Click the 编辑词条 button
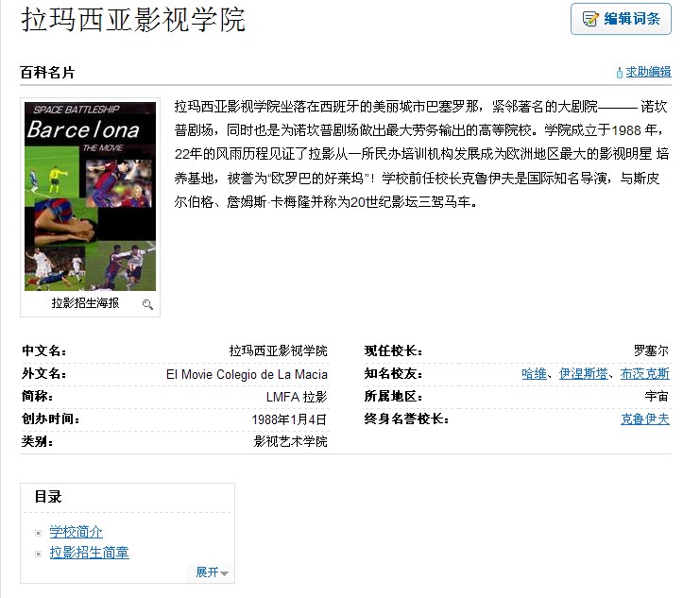700x598 pixels. (621, 19)
